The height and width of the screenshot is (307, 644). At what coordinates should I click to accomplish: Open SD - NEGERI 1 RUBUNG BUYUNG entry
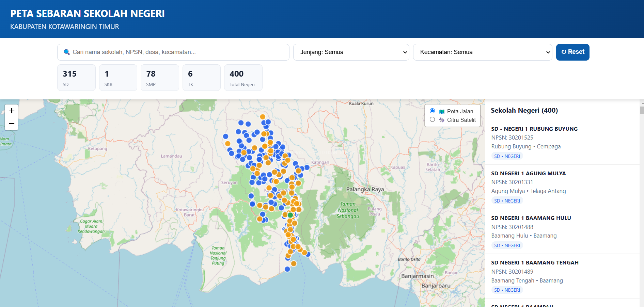point(562,142)
